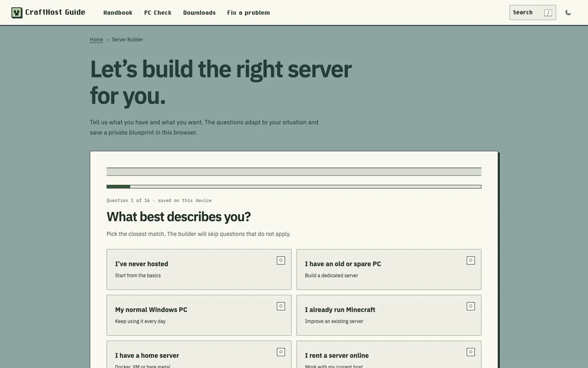
Task: Select radio for I have a home server
Action: (x=281, y=352)
